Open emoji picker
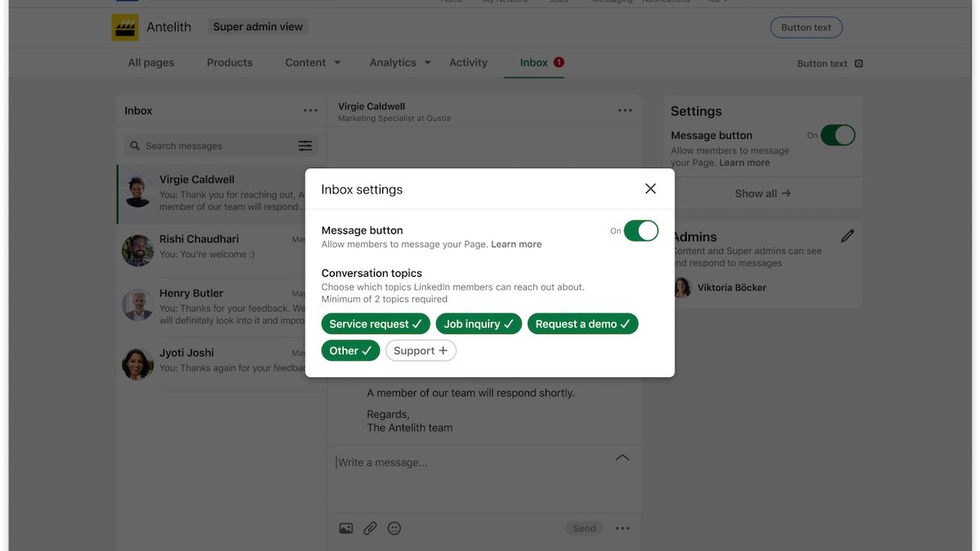 [394, 529]
